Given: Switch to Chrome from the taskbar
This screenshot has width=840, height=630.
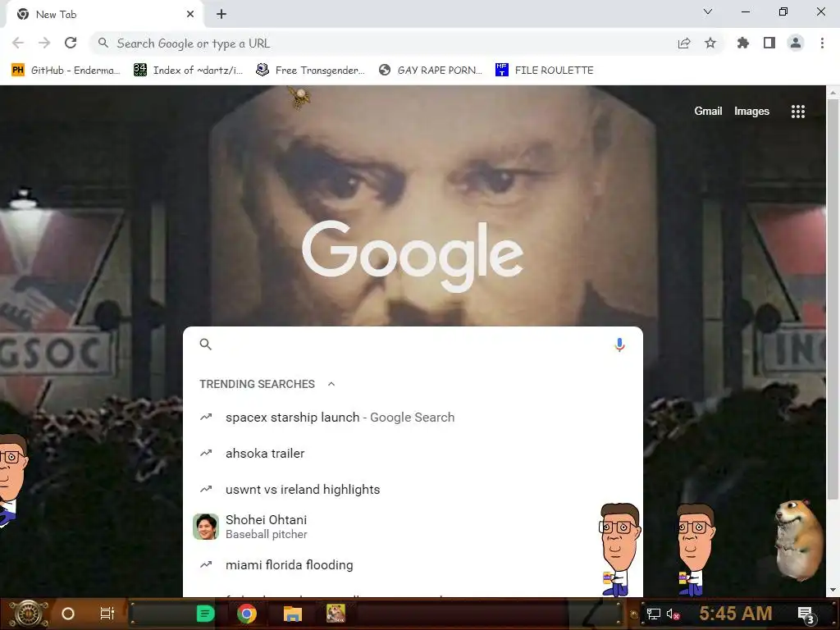Looking at the screenshot, I should click(x=247, y=614).
